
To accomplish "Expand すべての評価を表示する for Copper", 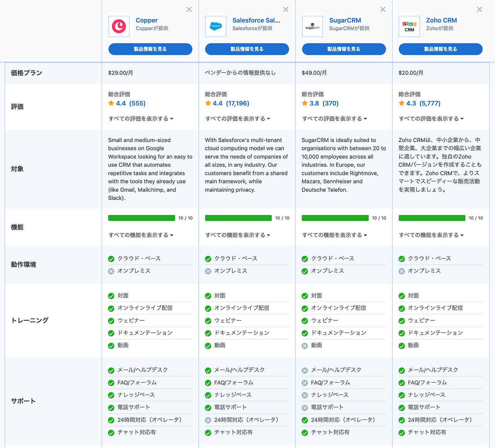I will (141, 119).
